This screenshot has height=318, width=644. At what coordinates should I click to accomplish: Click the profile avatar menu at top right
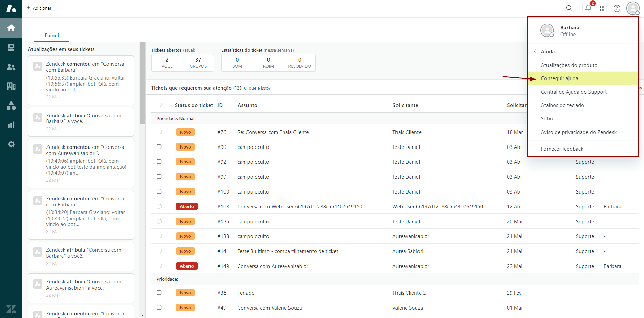pyautogui.click(x=632, y=8)
